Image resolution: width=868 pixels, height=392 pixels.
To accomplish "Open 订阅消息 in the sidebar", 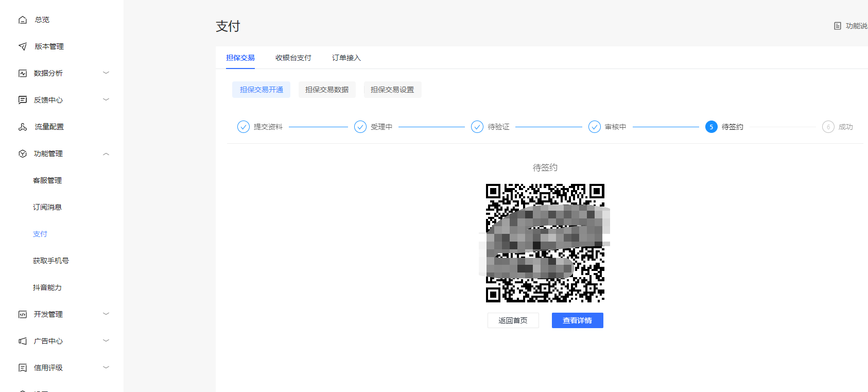I will [x=47, y=207].
